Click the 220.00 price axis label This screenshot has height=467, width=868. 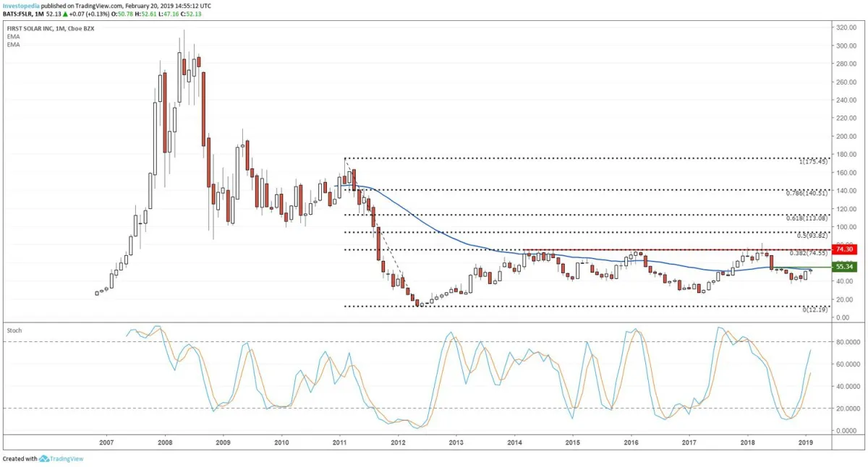846,118
